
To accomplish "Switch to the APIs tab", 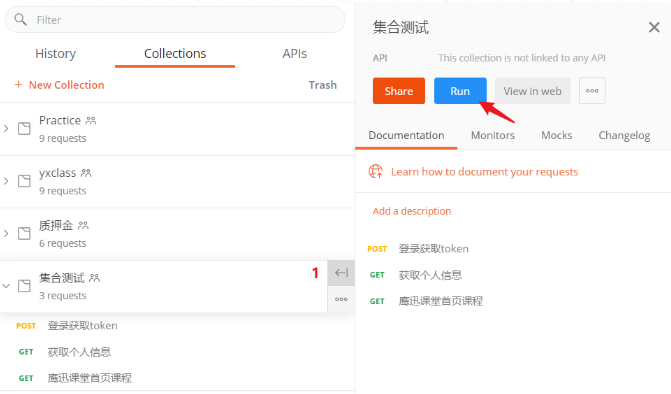I will pyautogui.click(x=294, y=53).
